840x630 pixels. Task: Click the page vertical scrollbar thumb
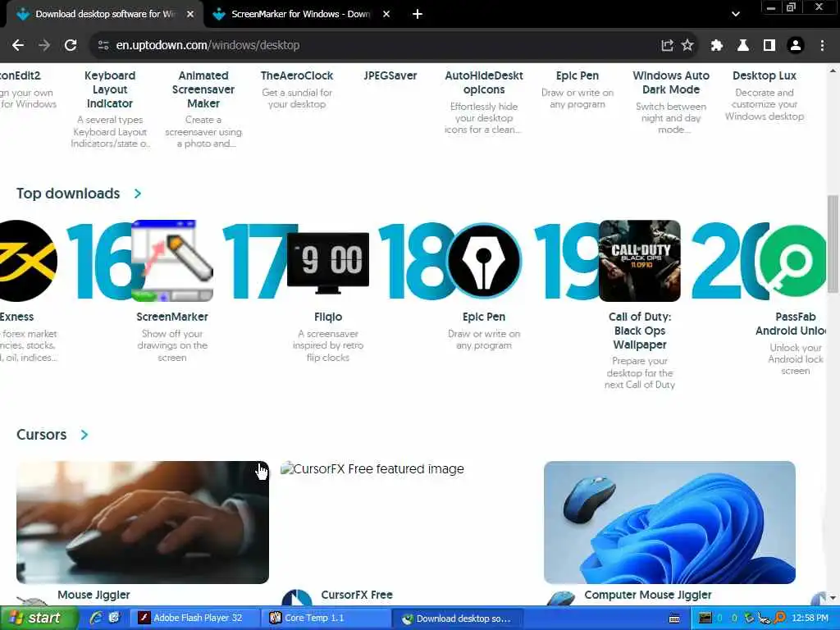(833, 244)
